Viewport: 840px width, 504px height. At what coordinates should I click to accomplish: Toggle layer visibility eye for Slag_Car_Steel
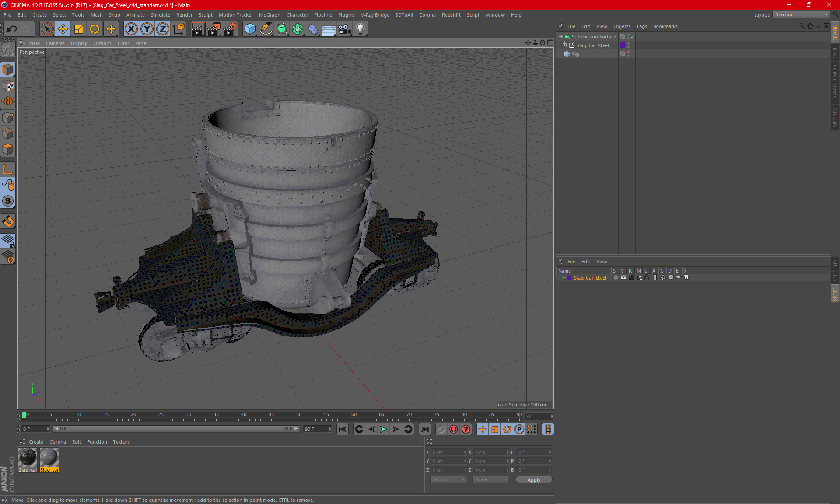623,277
